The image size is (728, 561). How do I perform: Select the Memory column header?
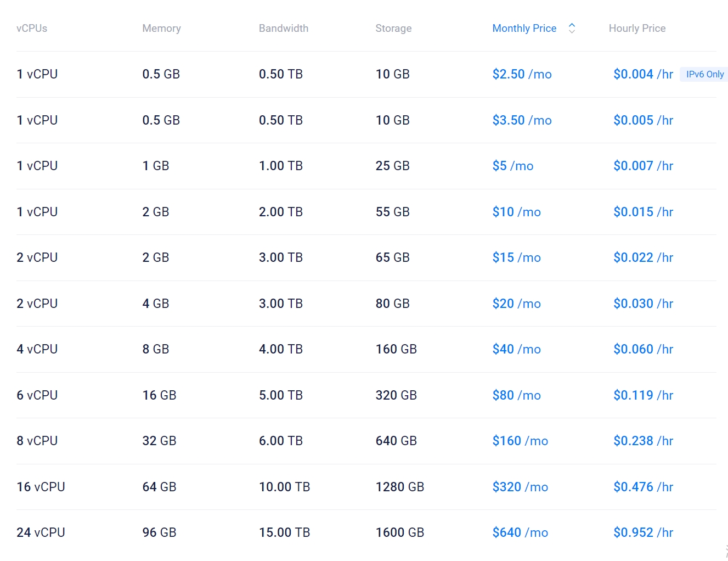coord(161,29)
